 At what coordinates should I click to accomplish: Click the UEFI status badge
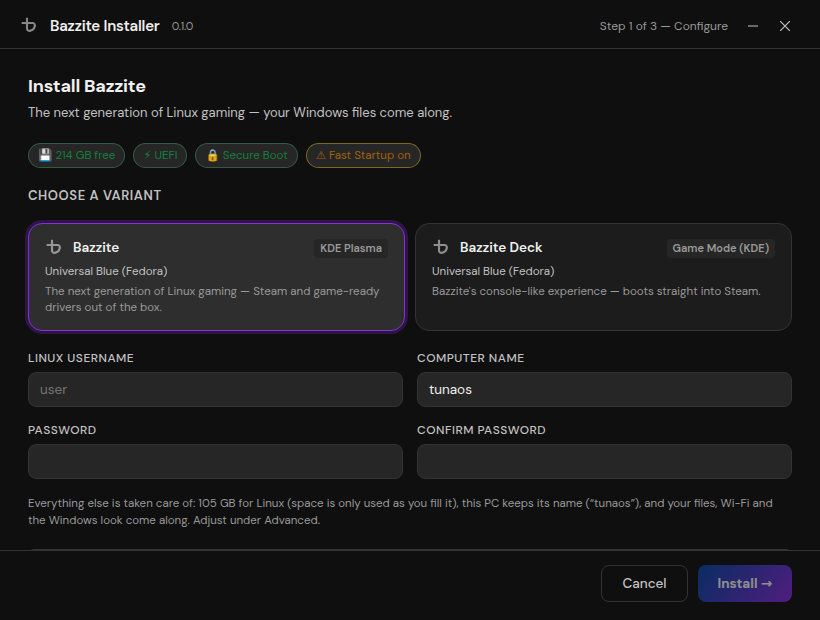coord(160,155)
